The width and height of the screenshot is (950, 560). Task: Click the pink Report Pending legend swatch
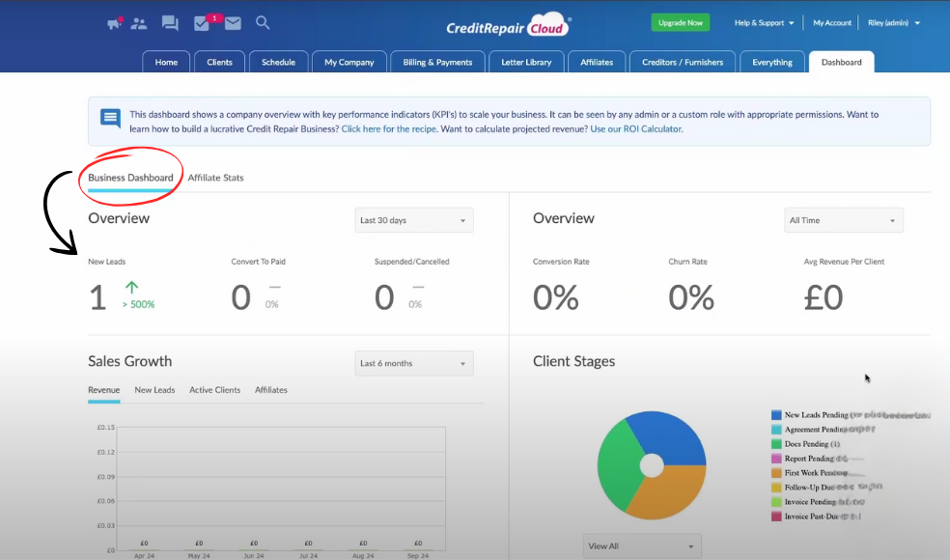pyautogui.click(x=776, y=459)
